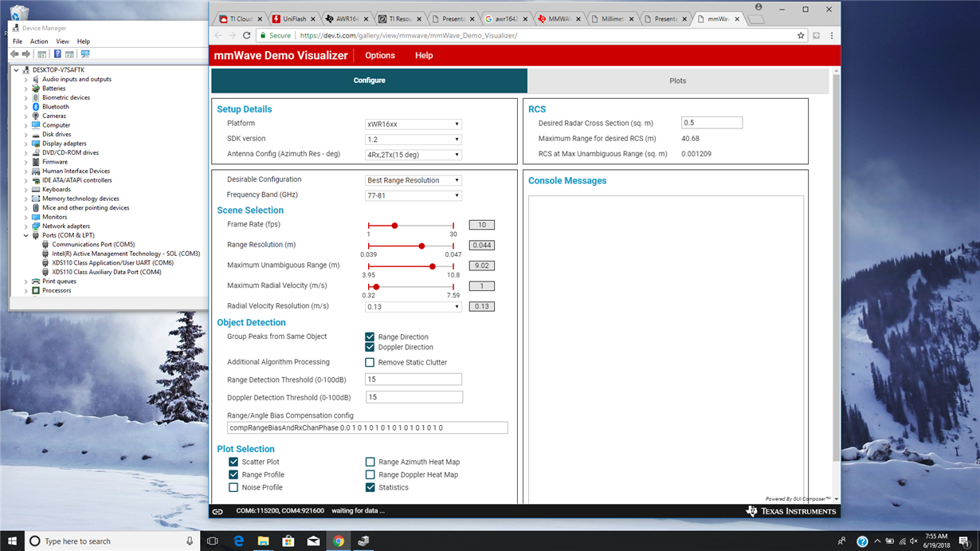Open the Radial Velocity Resolution dropdown
Viewport: 980px width, 551px height.
(x=413, y=306)
